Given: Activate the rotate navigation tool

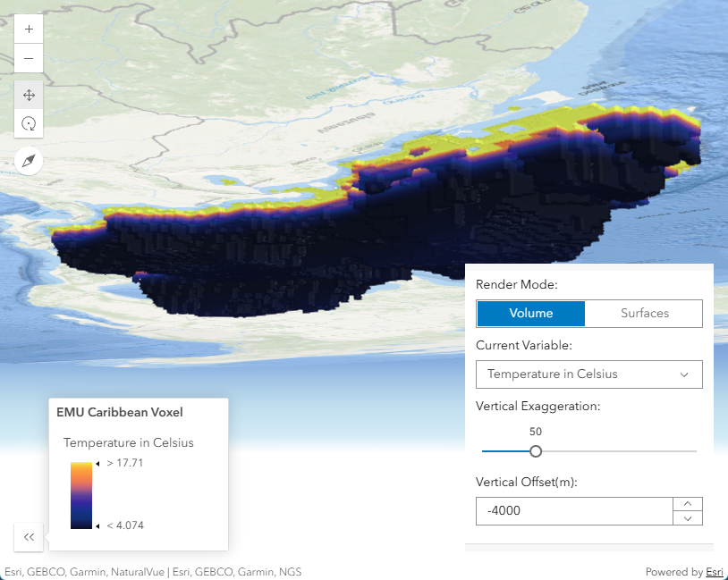Looking at the screenshot, I should pyautogui.click(x=29, y=123).
